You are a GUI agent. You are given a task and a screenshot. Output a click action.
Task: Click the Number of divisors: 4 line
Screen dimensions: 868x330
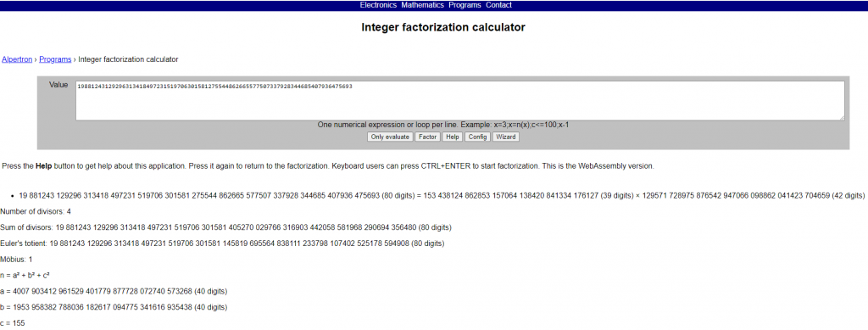(36, 211)
